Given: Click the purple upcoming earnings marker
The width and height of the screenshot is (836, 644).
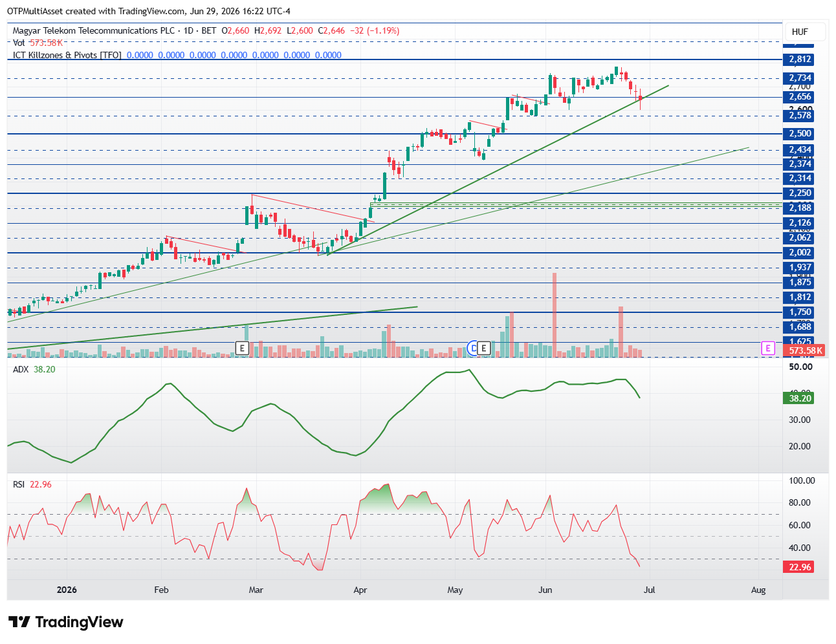Looking at the screenshot, I should point(767,349).
